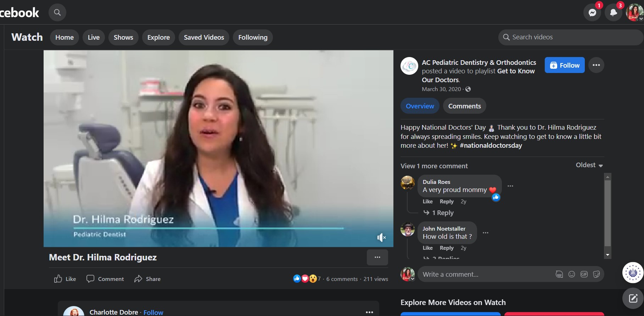Screen dimensions: 644x316
Task: Click the Facebook search magnifier icon
Action: 57,13
